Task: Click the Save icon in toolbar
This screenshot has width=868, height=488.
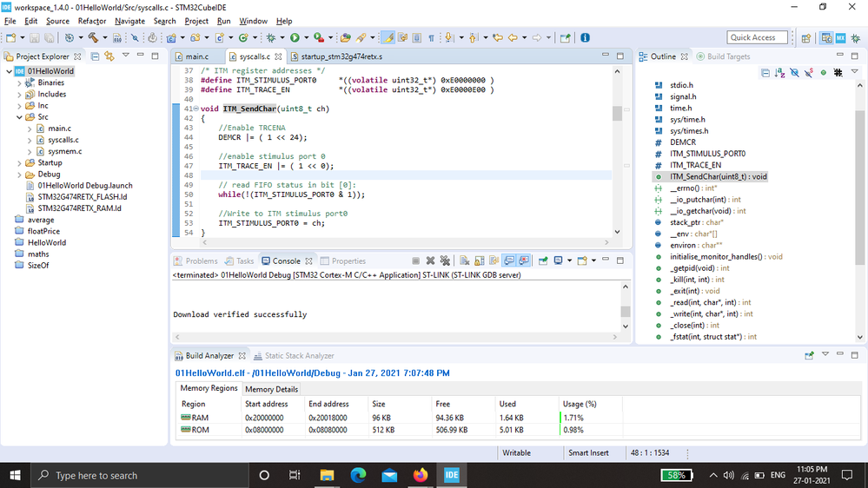Action: coord(35,37)
